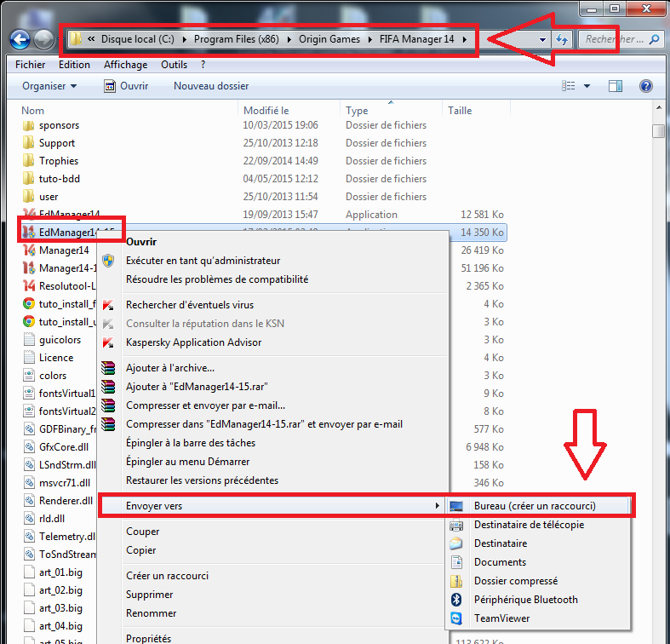Expand the arrow after Origin Games breadcrumb
The height and width of the screenshot is (644, 670).
point(370,39)
